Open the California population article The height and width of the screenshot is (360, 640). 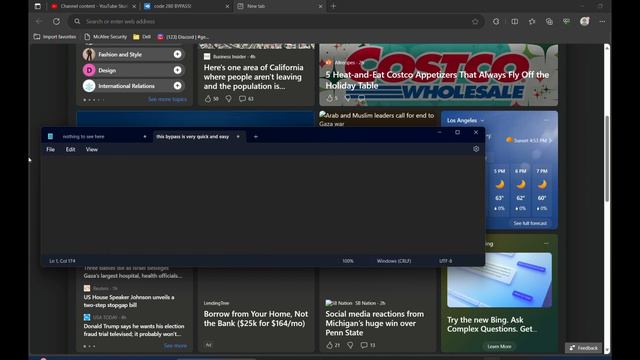pyautogui.click(x=253, y=77)
